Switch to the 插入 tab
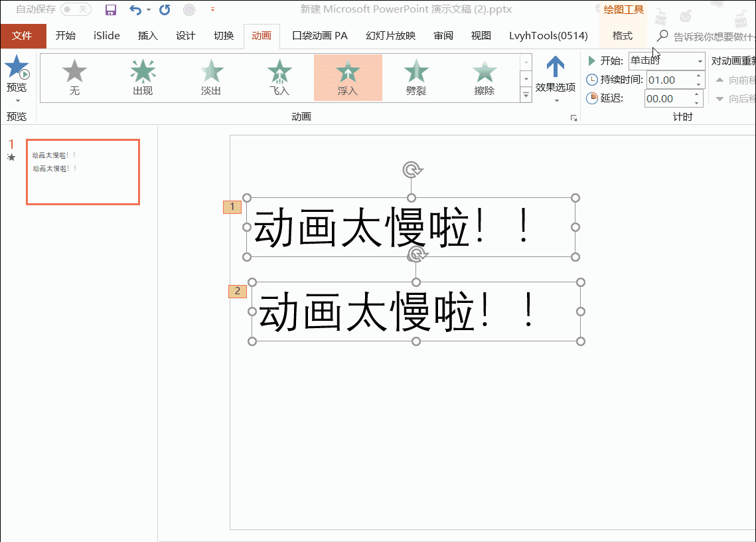 (147, 36)
